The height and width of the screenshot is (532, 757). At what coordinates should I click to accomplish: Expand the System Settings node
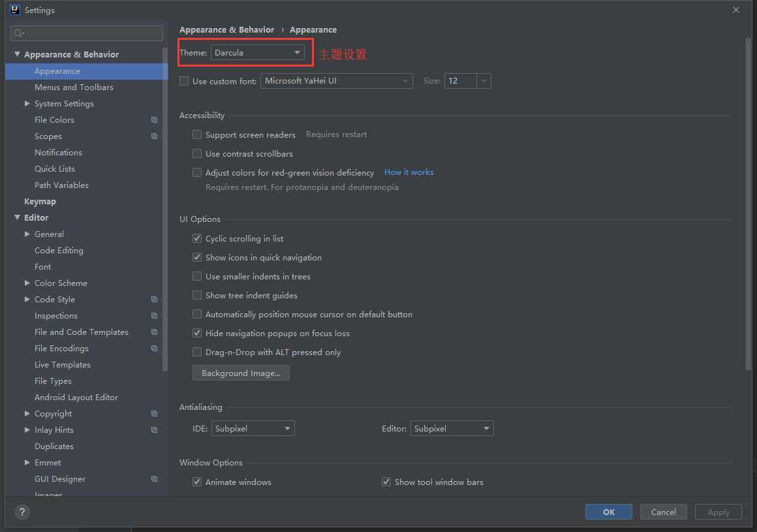pyautogui.click(x=27, y=103)
